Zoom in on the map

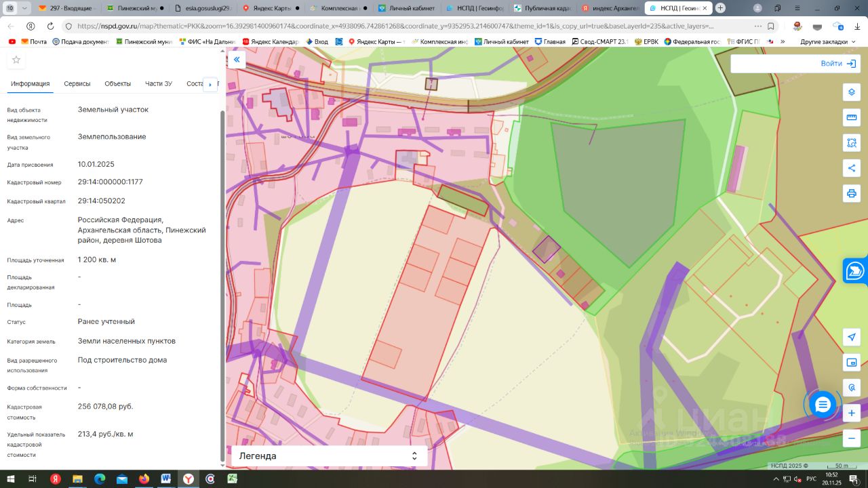[x=852, y=413]
